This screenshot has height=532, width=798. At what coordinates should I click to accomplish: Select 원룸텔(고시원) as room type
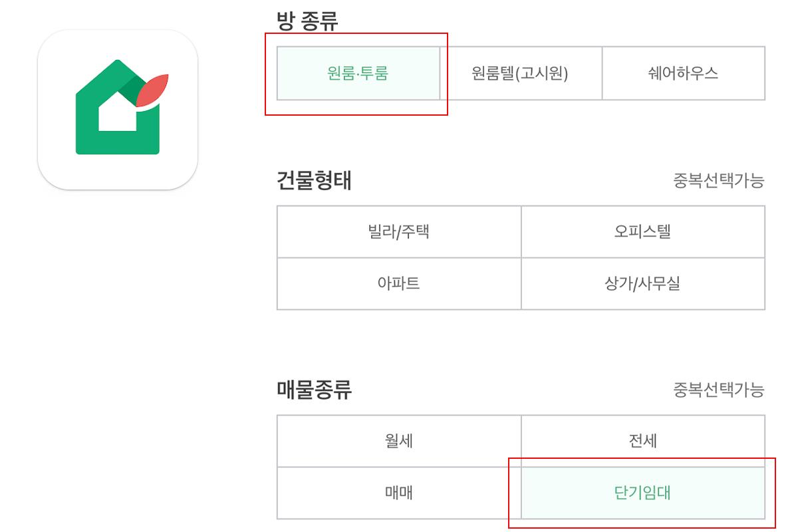click(x=520, y=73)
